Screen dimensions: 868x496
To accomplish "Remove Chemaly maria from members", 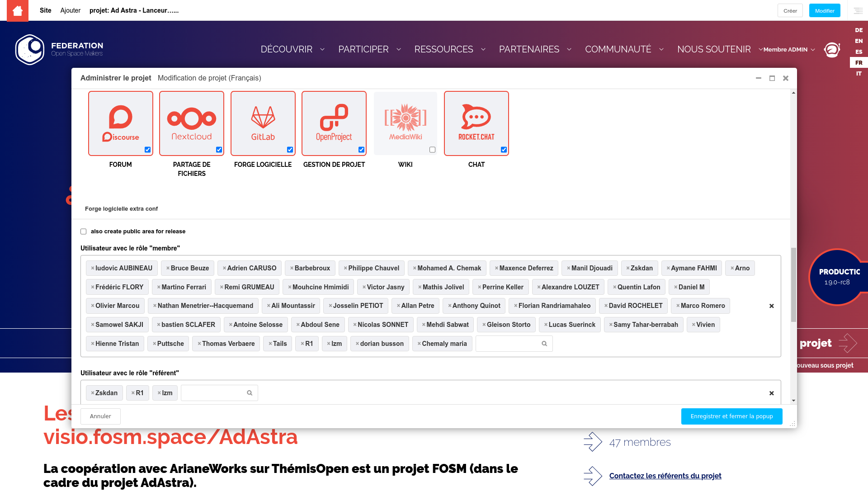I will pos(419,344).
